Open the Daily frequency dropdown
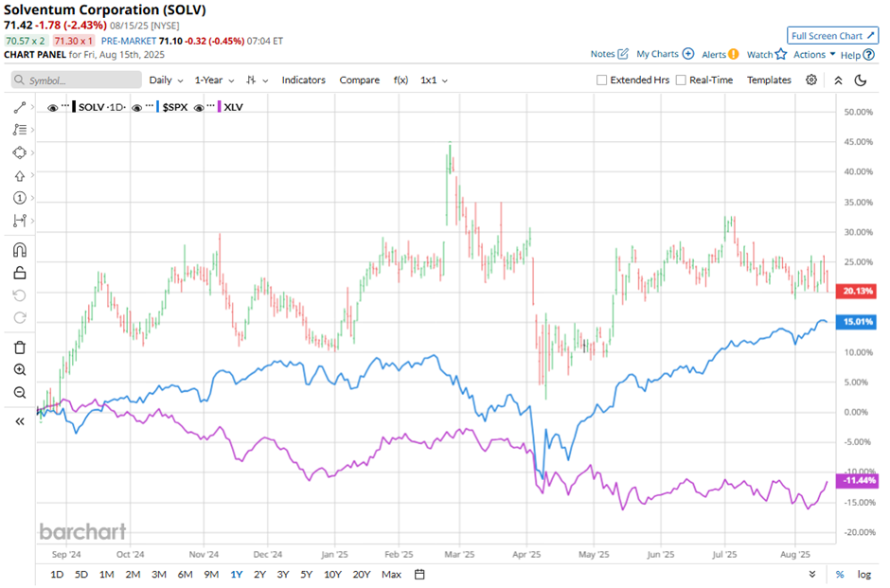This screenshot has height=588, width=890. [166, 80]
